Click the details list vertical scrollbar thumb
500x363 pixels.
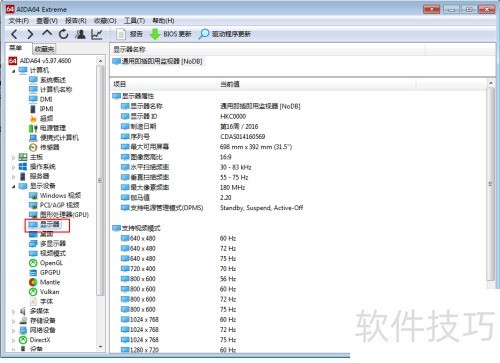tap(491, 185)
